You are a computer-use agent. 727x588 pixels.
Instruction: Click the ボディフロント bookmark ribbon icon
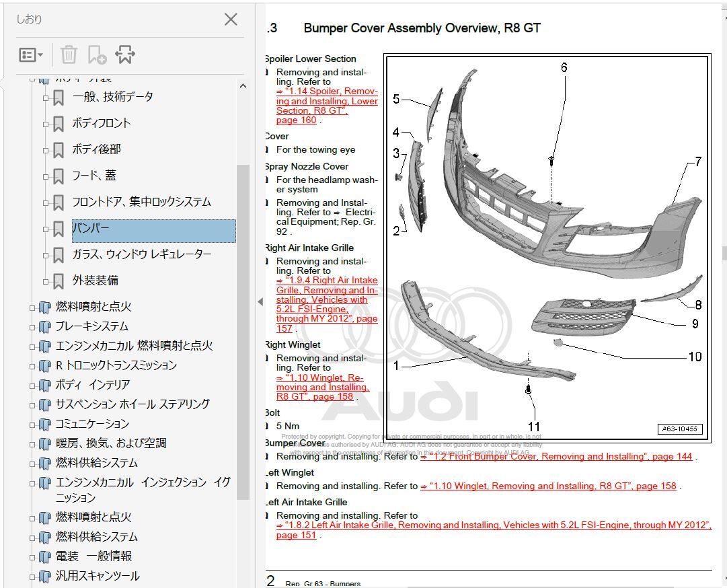pos(59,124)
